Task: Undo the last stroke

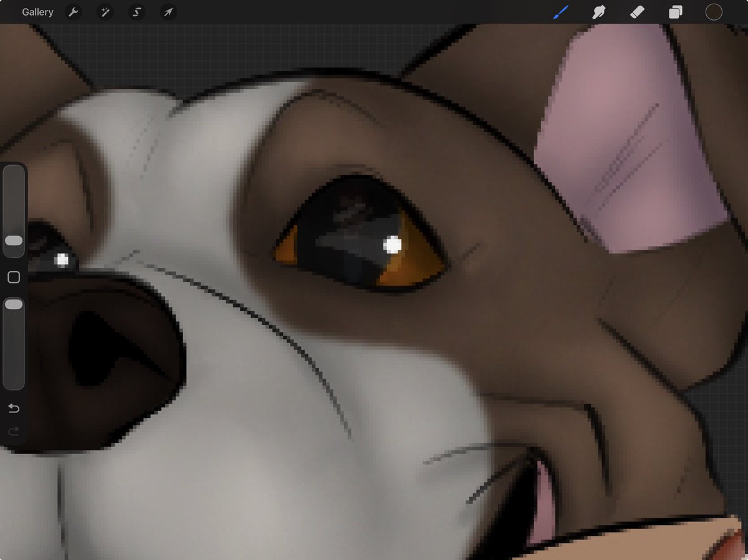Action: (13, 409)
